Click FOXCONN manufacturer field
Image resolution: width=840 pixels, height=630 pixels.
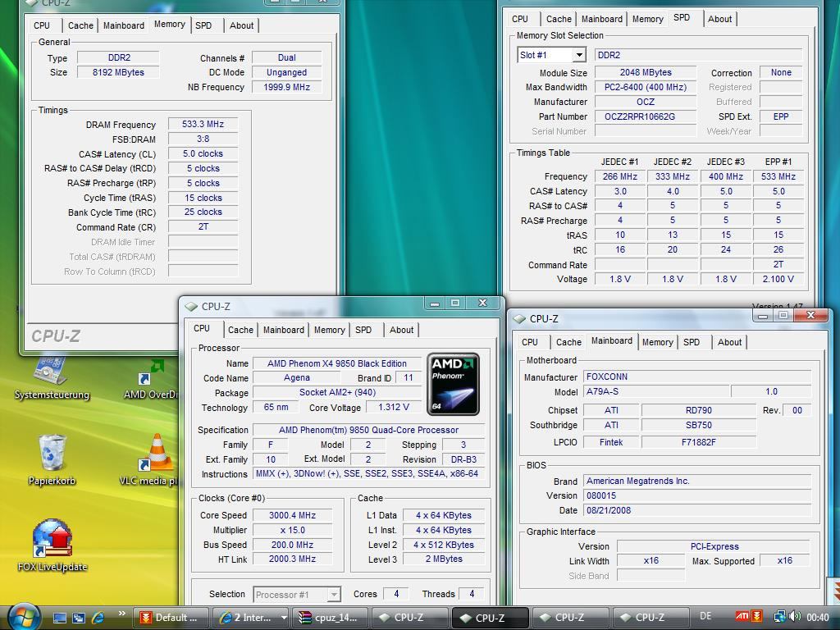point(697,377)
